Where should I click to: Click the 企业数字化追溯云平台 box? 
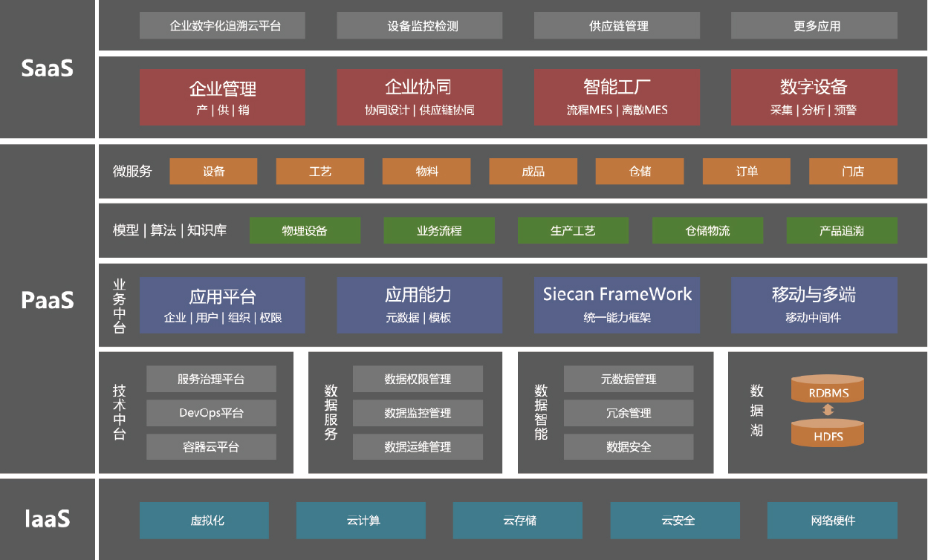click(222, 26)
